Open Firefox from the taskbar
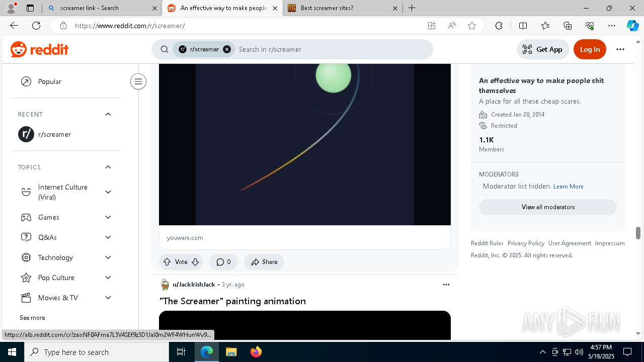Viewport: 644px width, 362px height. 256,352
